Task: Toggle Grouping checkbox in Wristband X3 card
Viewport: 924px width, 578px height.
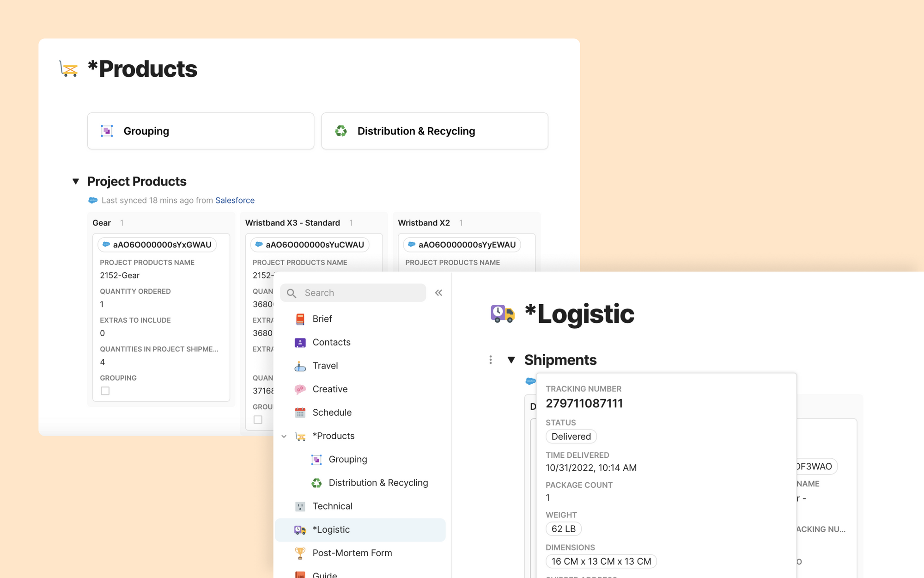Action: pyautogui.click(x=258, y=420)
